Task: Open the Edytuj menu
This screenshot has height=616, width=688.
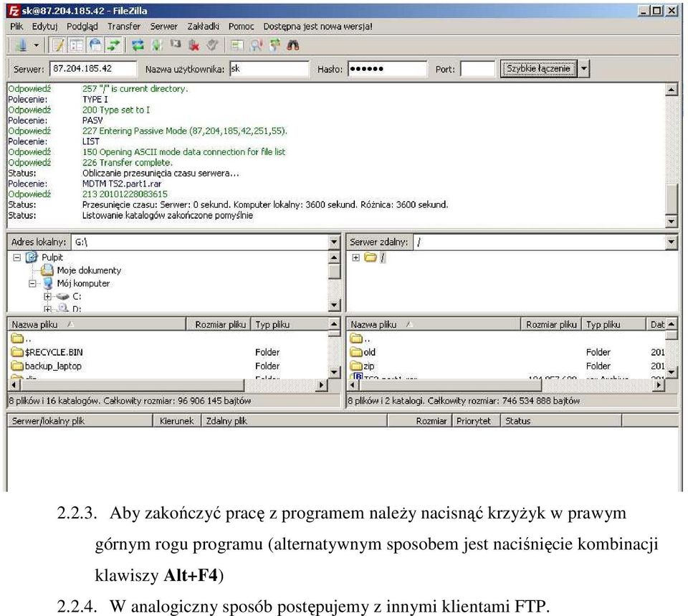Action: tap(44, 27)
